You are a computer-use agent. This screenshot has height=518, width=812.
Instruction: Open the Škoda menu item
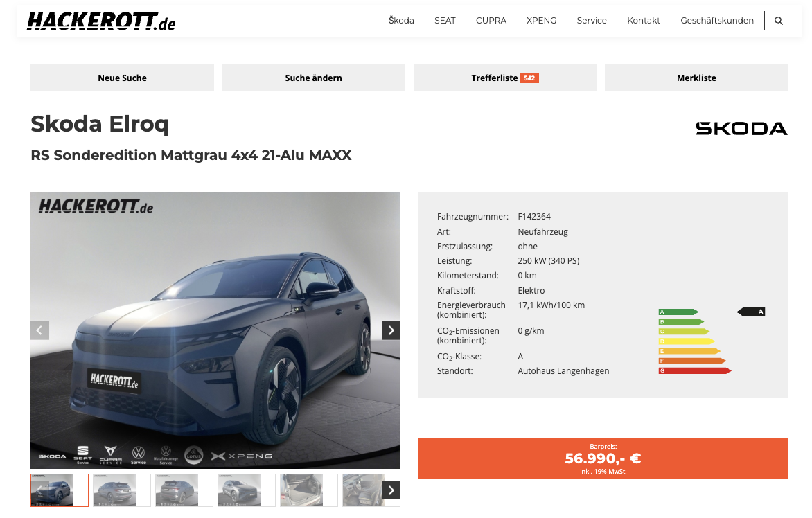[401, 21]
